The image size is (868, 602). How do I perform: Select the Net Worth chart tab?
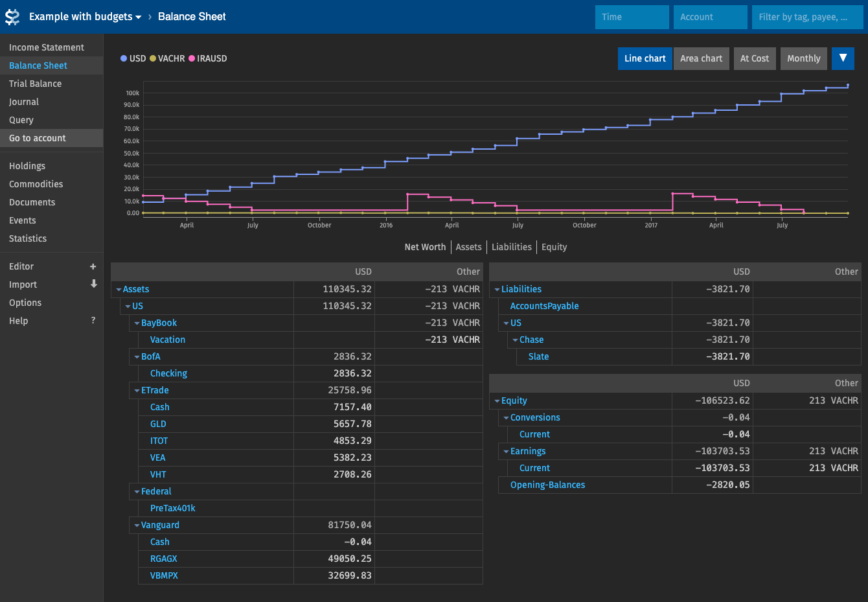(x=425, y=247)
